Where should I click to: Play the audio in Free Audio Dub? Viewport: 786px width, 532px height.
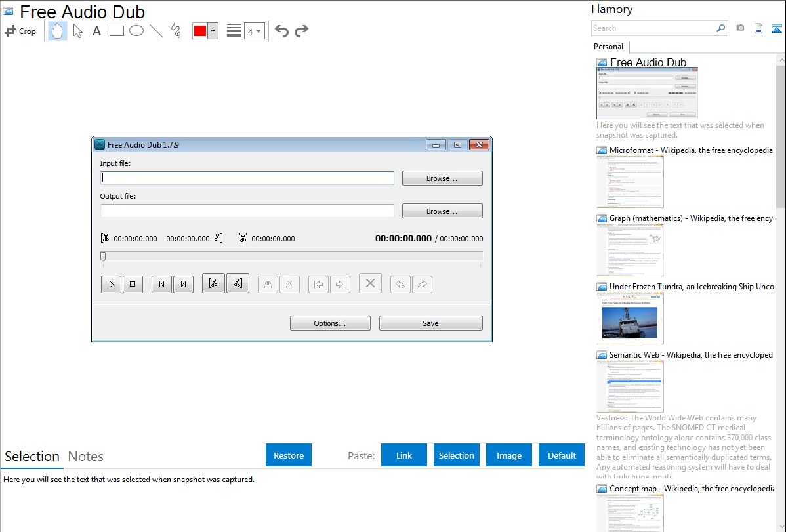[112, 284]
